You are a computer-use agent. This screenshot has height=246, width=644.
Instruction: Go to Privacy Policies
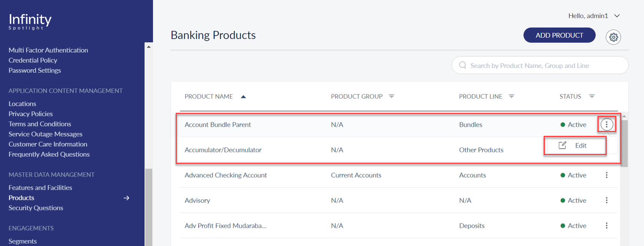click(x=31, y=114)
